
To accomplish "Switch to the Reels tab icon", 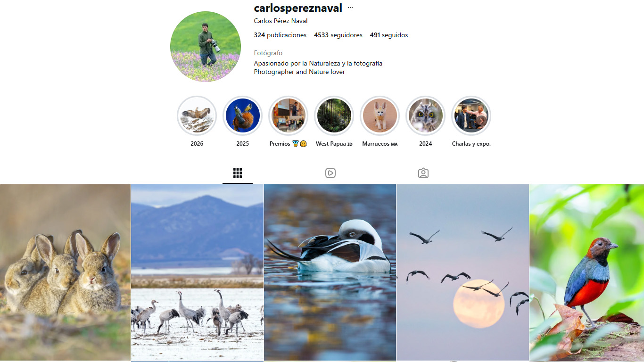I will click(x=330, y=173).
